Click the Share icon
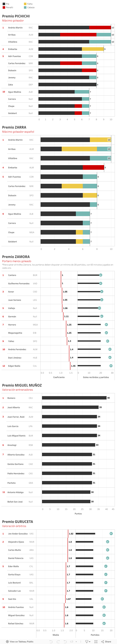 point(102,642)
